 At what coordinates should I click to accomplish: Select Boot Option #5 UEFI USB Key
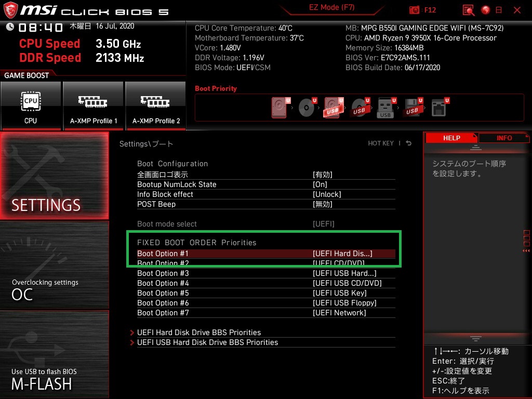tap(266, 293)
